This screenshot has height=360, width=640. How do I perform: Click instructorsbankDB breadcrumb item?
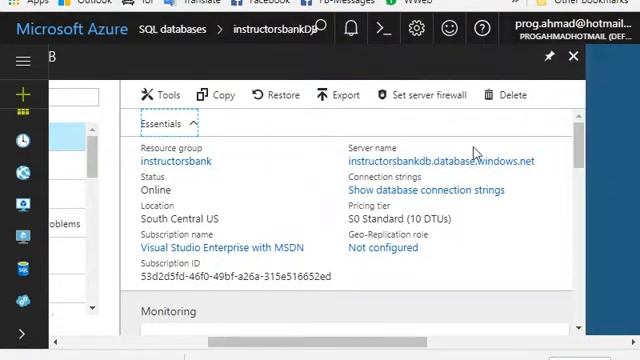pos(275,29)
